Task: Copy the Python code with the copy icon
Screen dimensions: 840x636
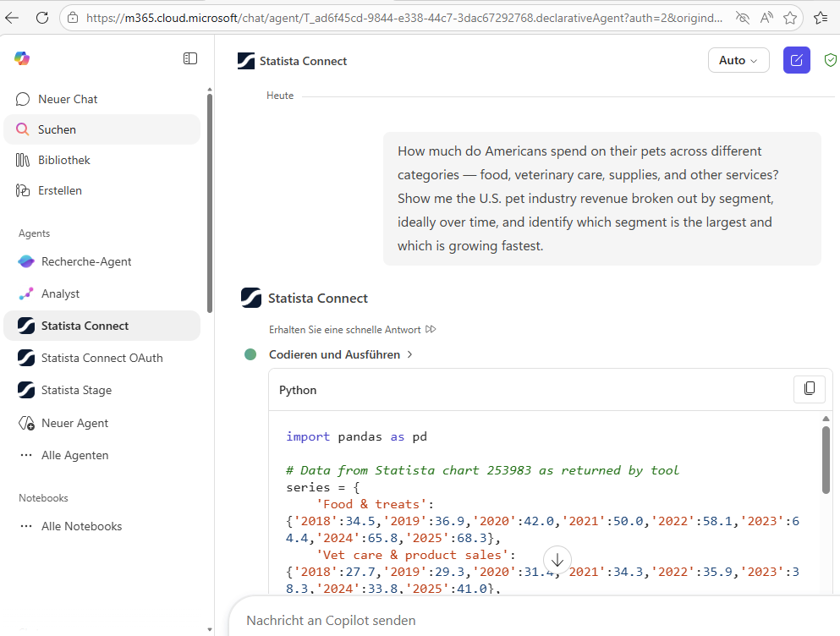Action: pyautogui.click(x=810, y=388)
